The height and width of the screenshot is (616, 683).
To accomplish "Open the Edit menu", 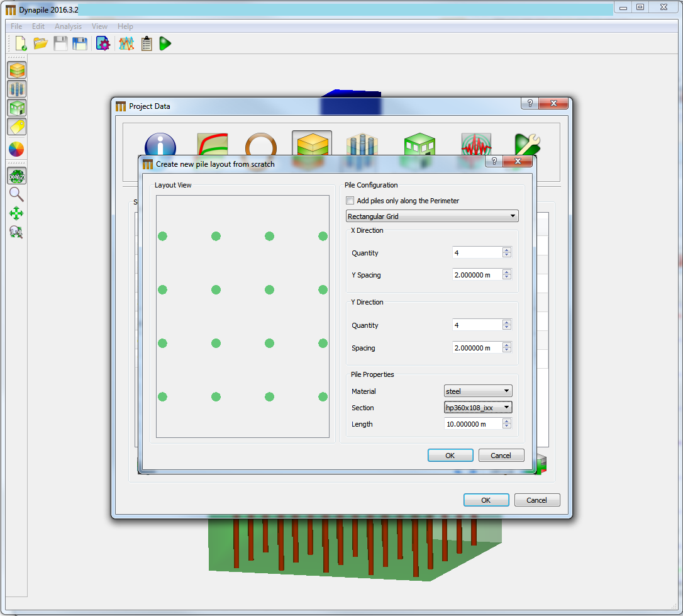I will (38, 26).
